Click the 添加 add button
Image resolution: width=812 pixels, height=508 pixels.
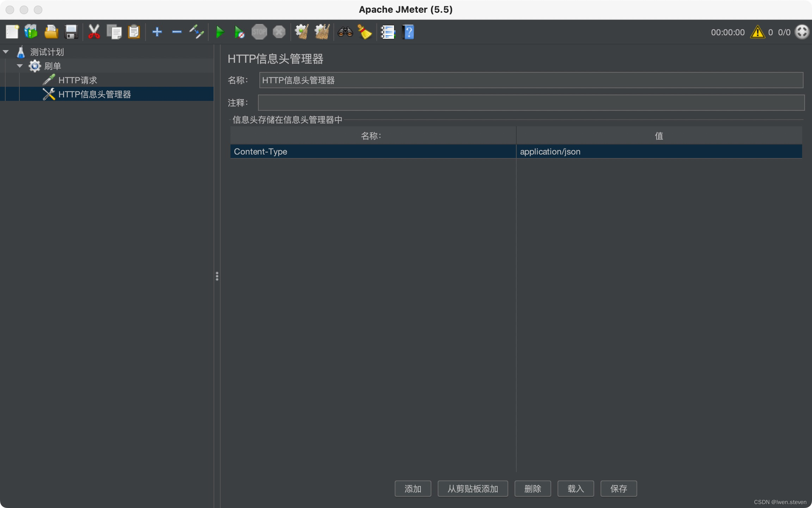click(x=413, y=489)
